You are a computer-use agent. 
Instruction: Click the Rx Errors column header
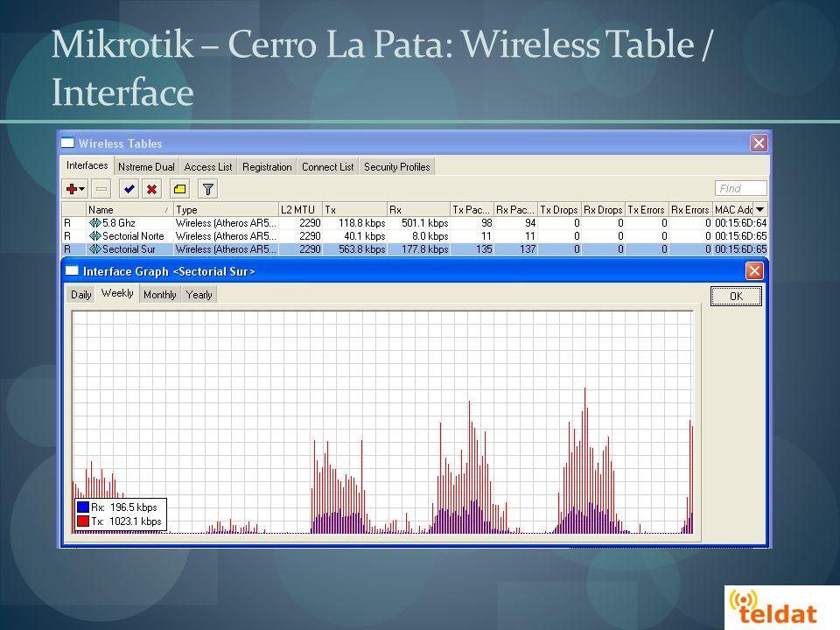point(690,209)
